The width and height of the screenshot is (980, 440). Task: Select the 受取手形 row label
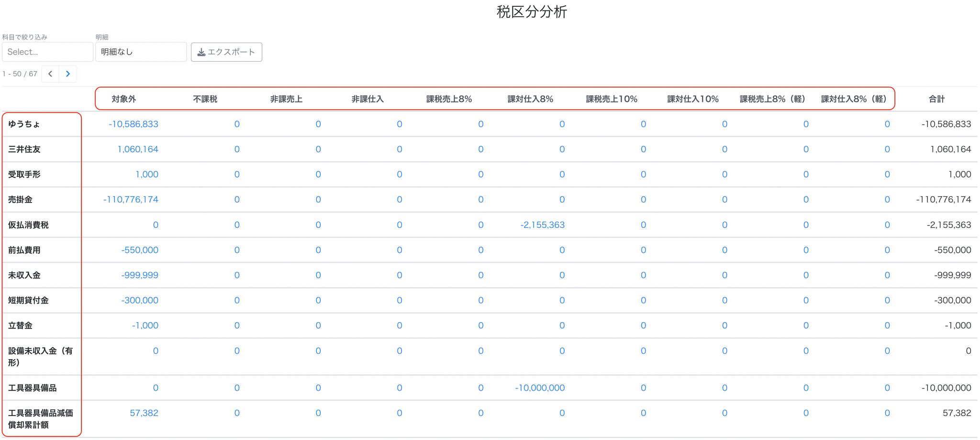click(24, 174)
